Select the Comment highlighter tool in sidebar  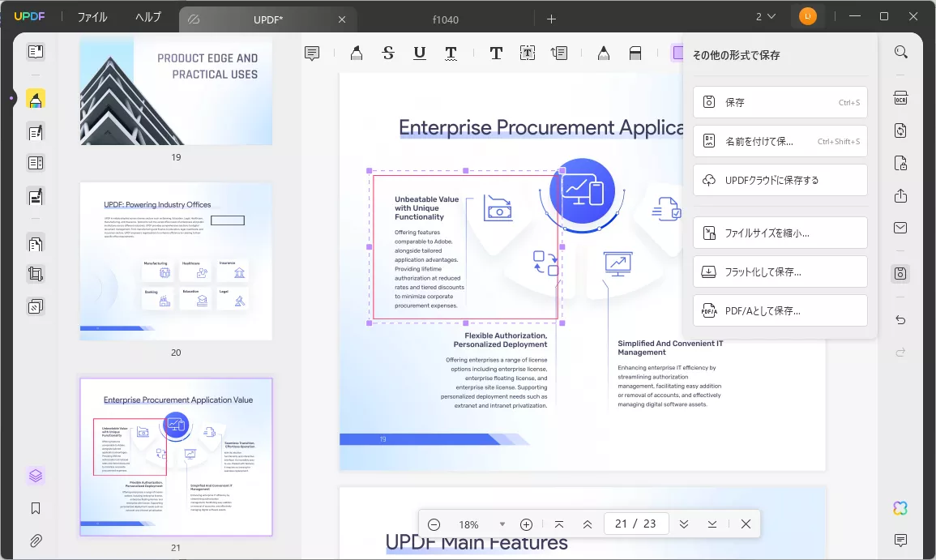(x=35, y=99)
